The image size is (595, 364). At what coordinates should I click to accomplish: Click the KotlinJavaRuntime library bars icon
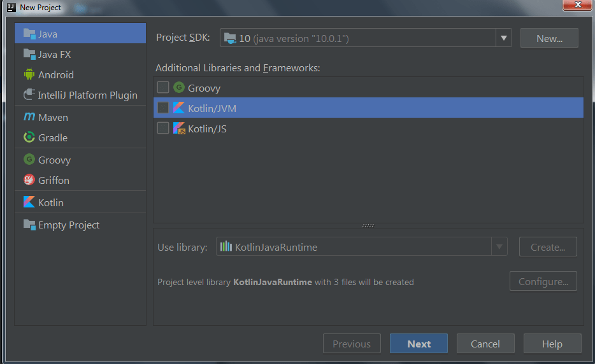pyautogui.click(x=226, y=246)
